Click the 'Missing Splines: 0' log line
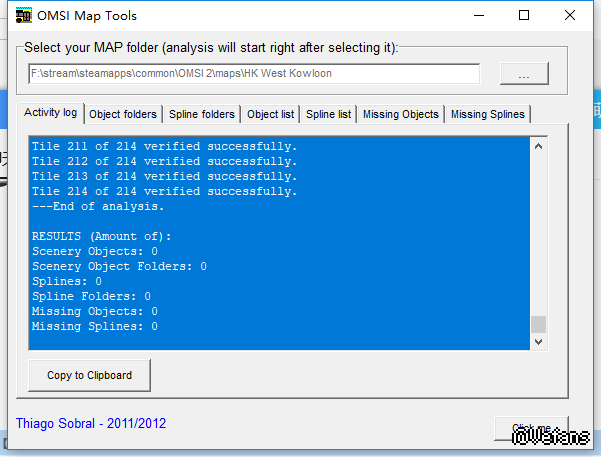 tap(95, 326)
